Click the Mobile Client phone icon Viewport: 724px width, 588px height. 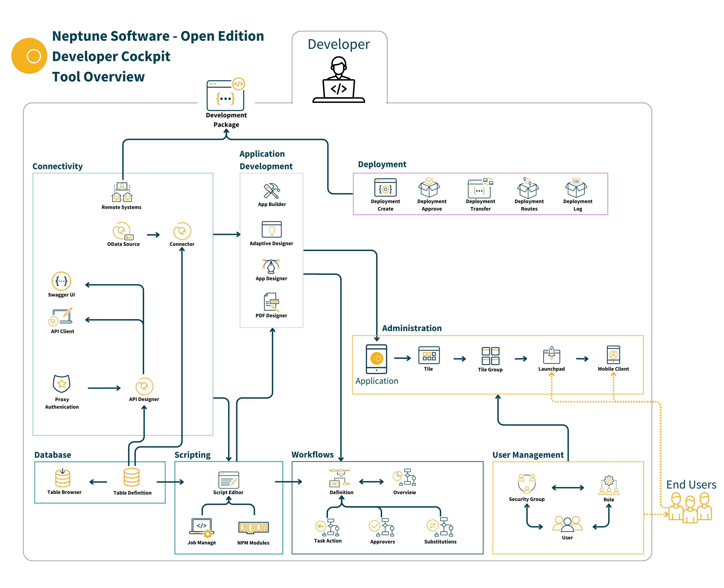tap(613, 355)
